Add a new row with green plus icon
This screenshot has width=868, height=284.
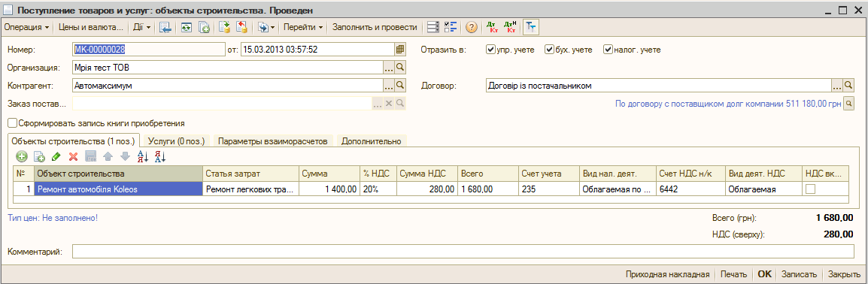pyautogui.click(x=21, y=156)
